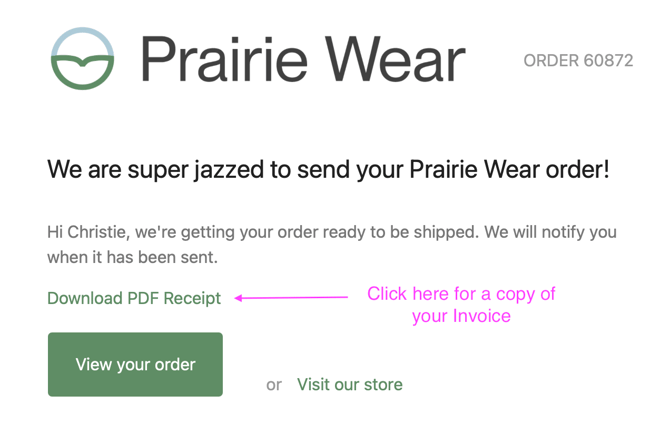Click the phrase ready to be shipped

(411, 232)
